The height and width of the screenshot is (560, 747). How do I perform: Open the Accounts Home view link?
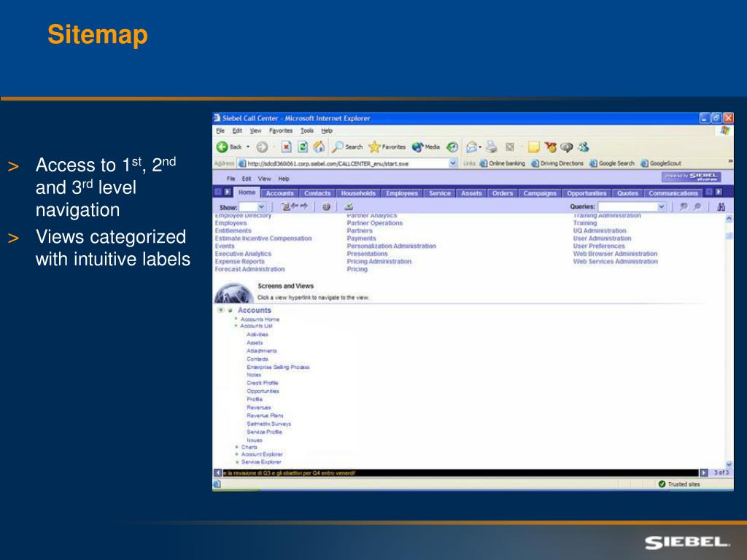(260, 319)
